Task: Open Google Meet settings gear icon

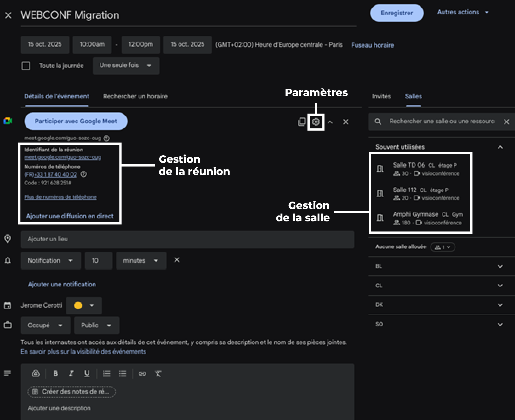Action: [316, 122]
